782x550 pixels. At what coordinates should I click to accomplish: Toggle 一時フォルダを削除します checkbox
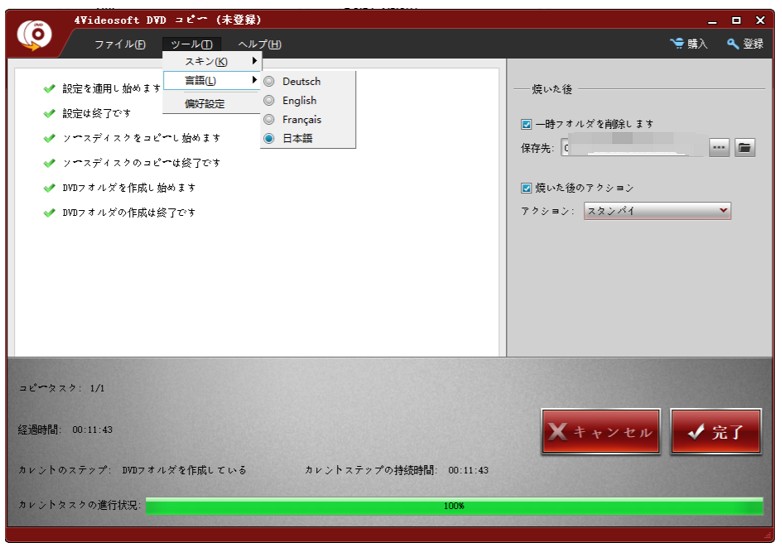526,124
